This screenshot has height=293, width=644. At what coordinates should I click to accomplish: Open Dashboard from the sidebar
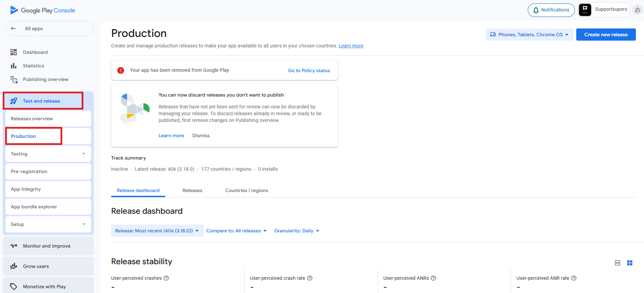coord(35,52)
